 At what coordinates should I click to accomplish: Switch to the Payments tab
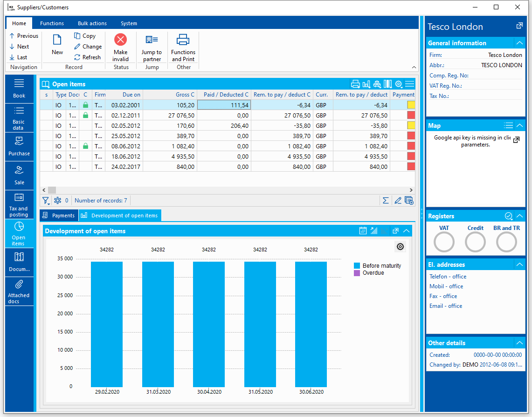59,215
